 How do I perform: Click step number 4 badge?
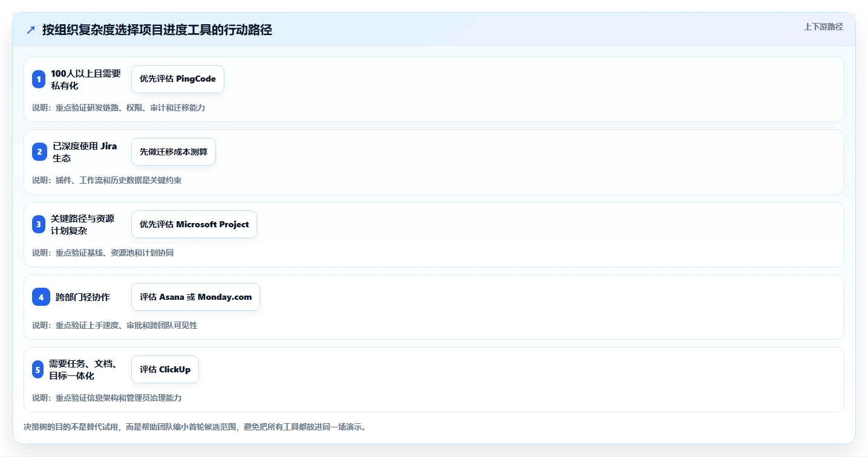pos(41,297)
